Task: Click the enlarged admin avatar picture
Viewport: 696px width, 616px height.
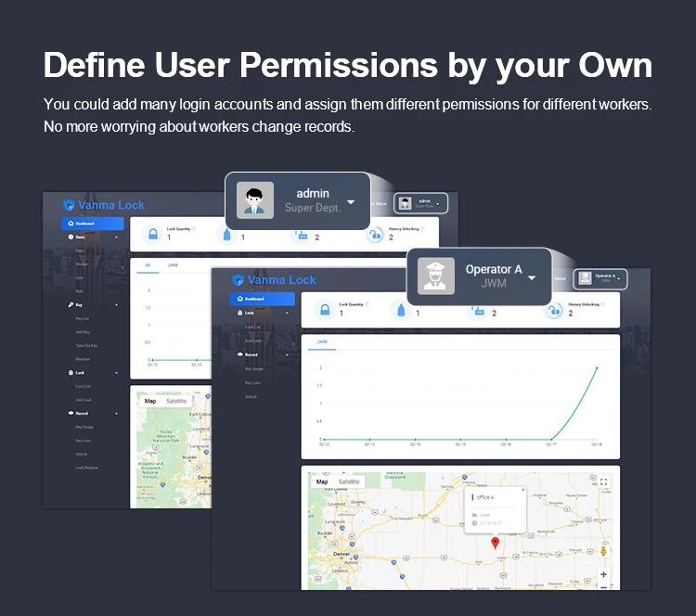Action: [x=255, y=200]
